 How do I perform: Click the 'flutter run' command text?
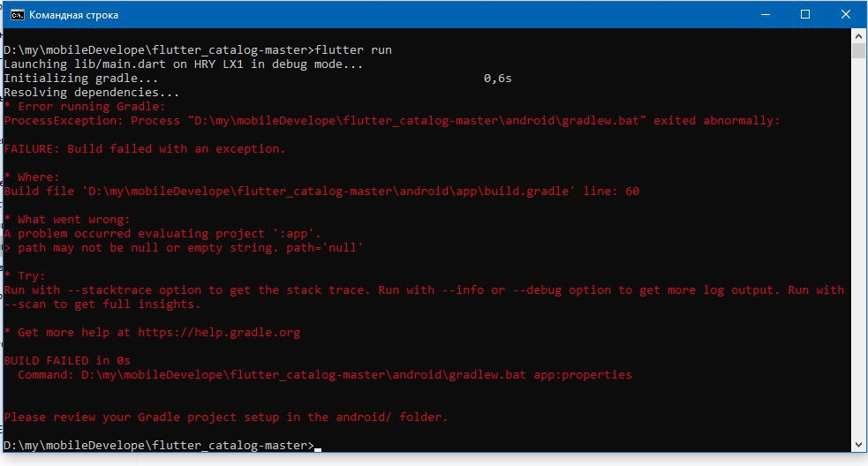click(353, 49)
